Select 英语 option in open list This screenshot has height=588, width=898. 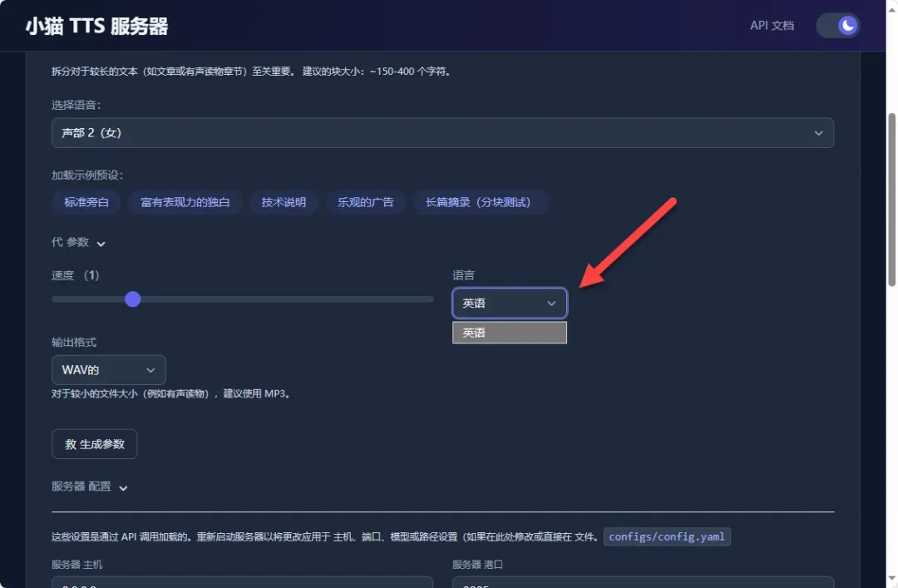click(x=509, y=333)
